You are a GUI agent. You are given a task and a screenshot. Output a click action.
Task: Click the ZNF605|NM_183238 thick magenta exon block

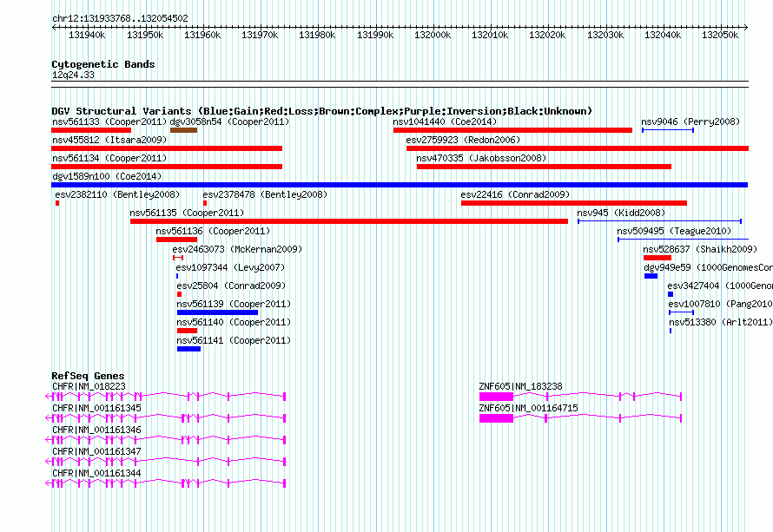(497, 397)
